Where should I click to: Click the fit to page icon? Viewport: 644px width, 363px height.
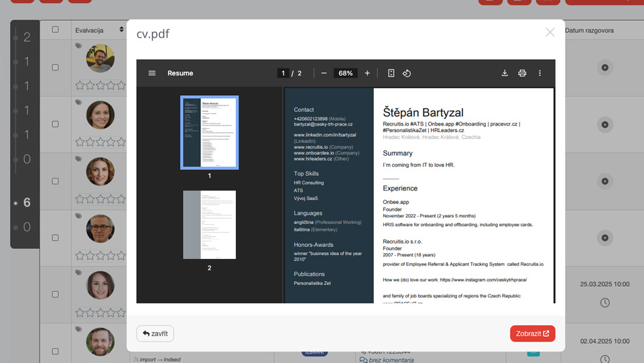tap(391, 73)
